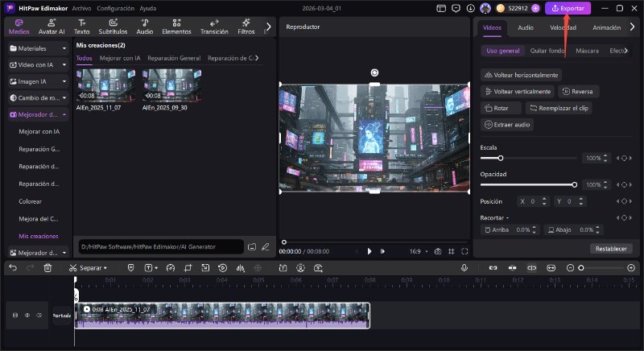Click the snapshot camera icon under the player
644x351 pixels.
[x=437, y=251]
